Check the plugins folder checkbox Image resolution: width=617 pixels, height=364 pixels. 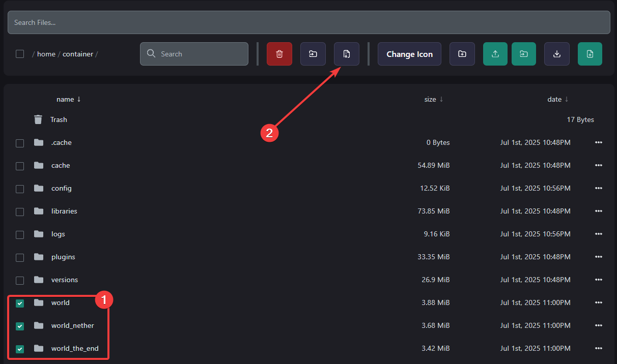tap(20, 257)
